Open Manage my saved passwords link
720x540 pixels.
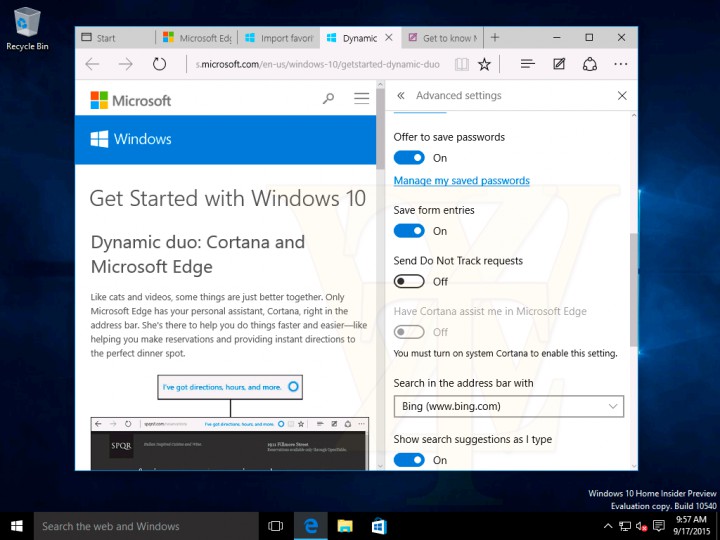point(461,180)
